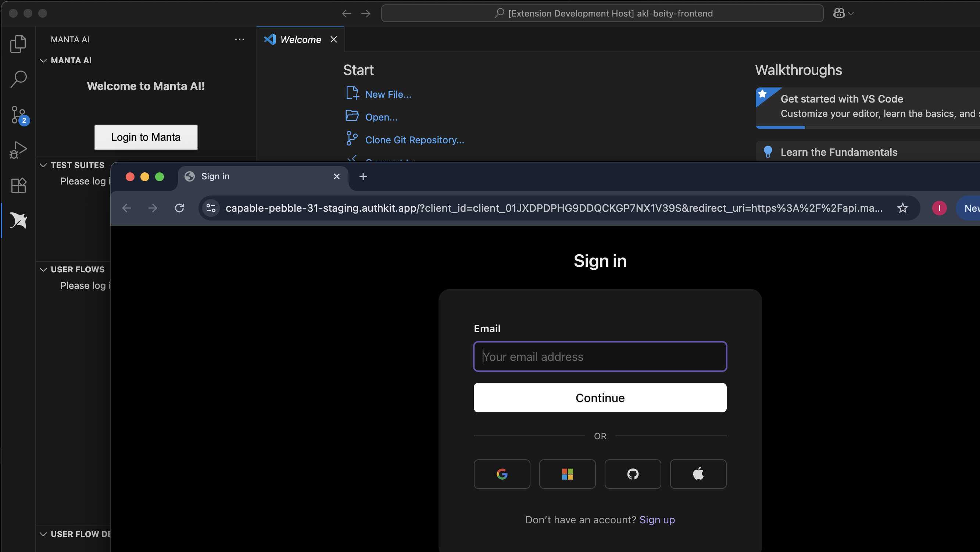Open the Explorer view in activity bar
The height and width of the screenshot is (552, 980).
click(x=18, y=44)
